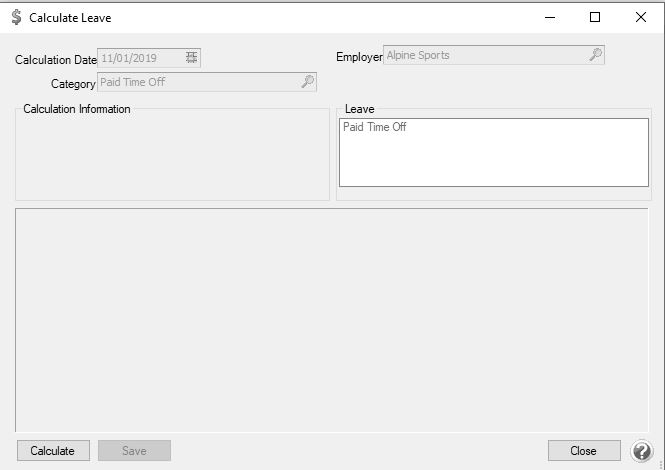
Task: Click the Category lookup magnifier icon
Action: tap(307, 82)
